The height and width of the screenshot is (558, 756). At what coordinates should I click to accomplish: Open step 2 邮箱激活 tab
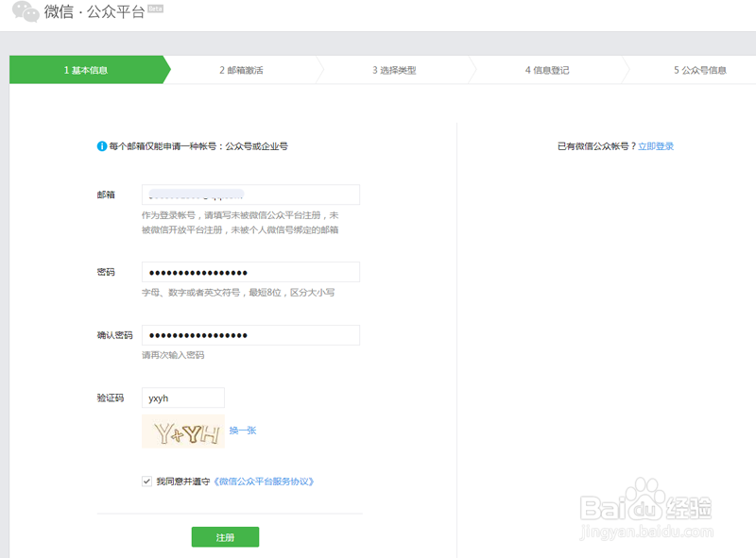[x=241, y=71]
